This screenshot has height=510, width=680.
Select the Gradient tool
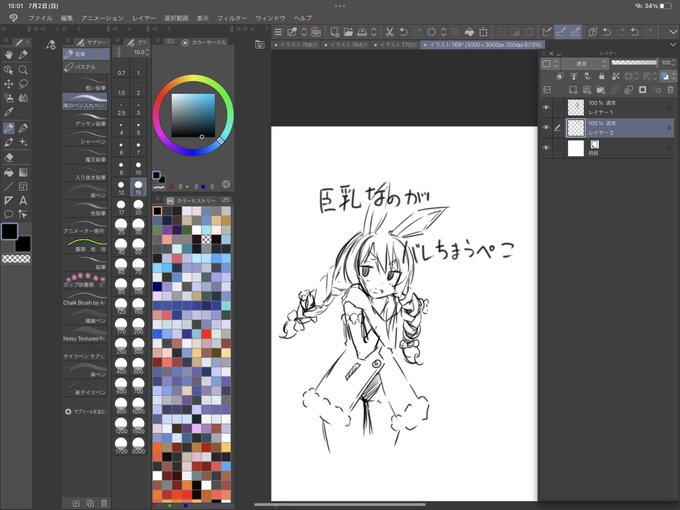[23, 173]
